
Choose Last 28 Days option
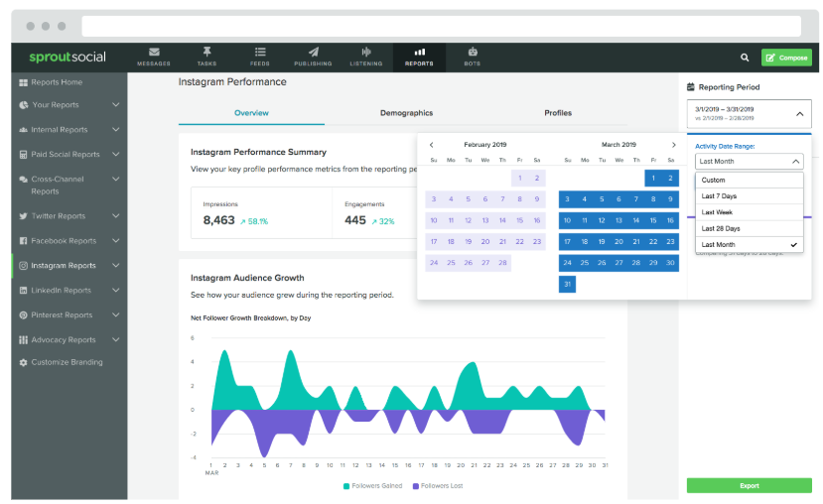749,228
